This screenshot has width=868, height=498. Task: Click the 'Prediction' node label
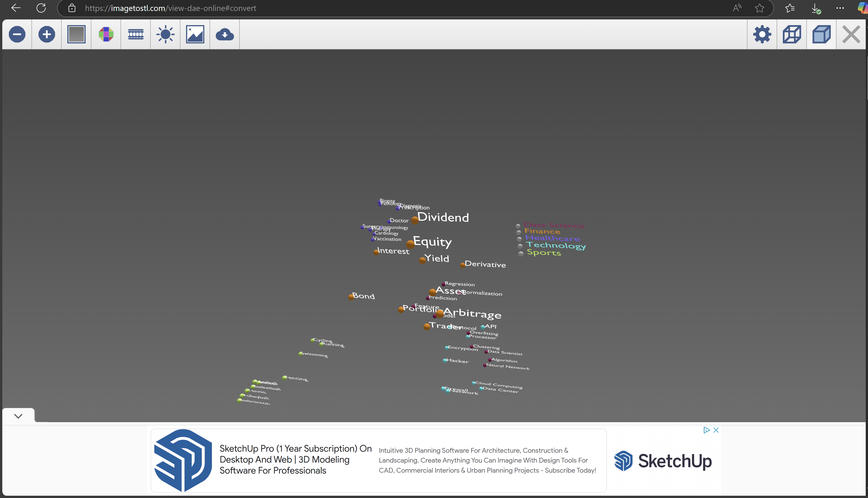click(443, 298)
